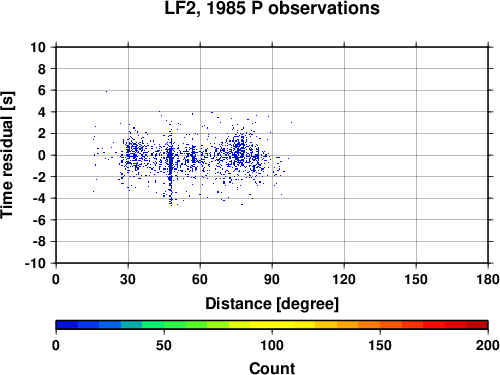This screenshot has width=500, height=375.
Task: Click the y-axis tick label 10
Action: (x=38, y=47)
